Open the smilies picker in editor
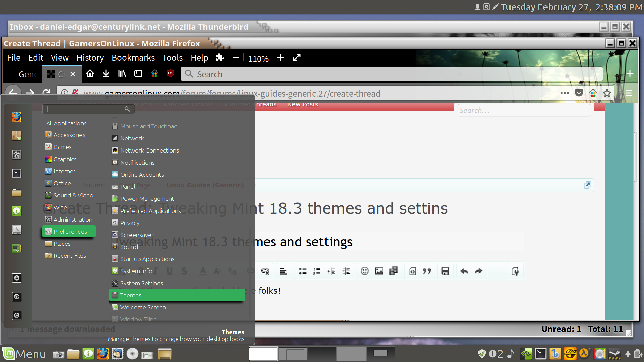This screenshot has height=362, width=644. 365,271
